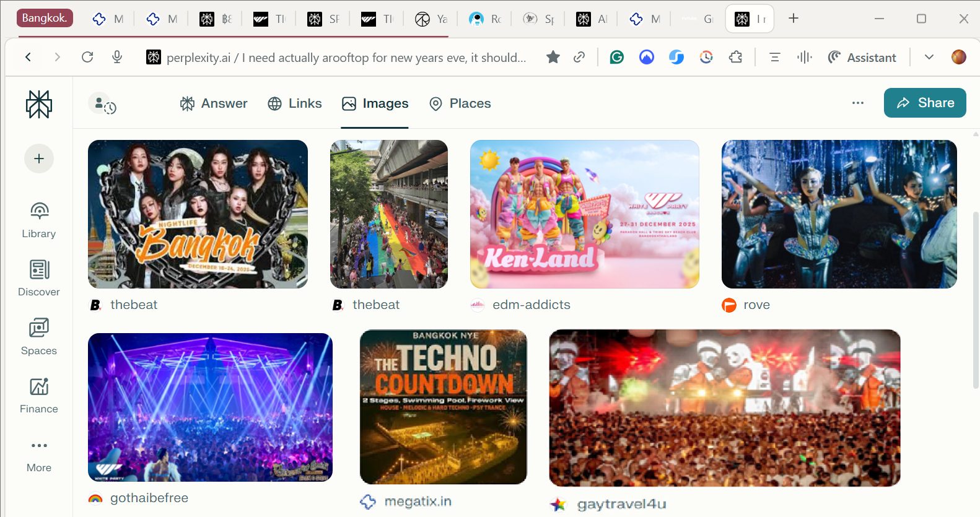
Task: Select the Images tab
Action: point(375,103)
